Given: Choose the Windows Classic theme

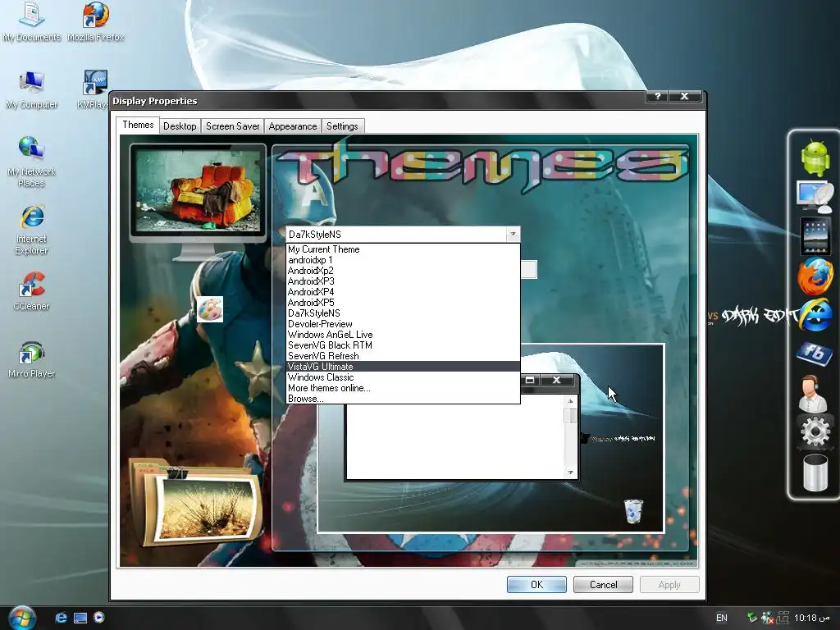Looking at the screenshot, I should [403, 377].
